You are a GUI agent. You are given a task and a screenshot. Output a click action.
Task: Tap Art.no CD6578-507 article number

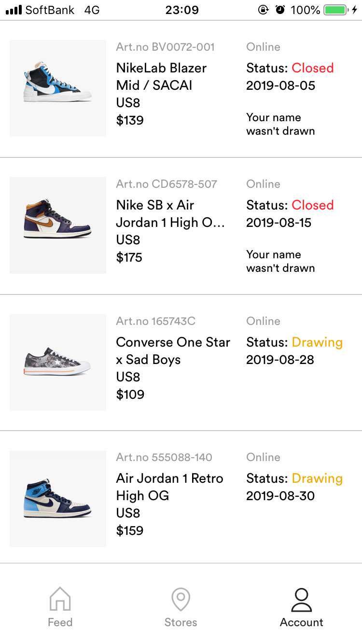pyautogui.click(x=167, y=184)
